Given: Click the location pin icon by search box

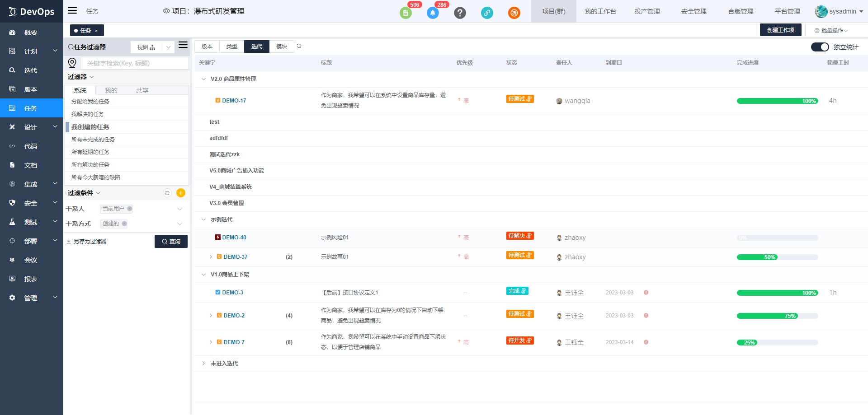Looking at the screenshot, I should pyautogui.click(x=72, y=63).
